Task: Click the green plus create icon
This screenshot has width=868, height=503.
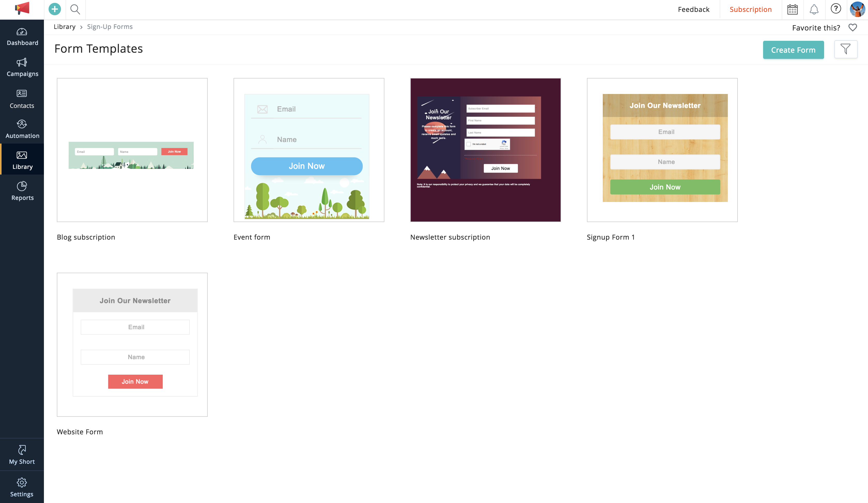Action: (55, 9)
